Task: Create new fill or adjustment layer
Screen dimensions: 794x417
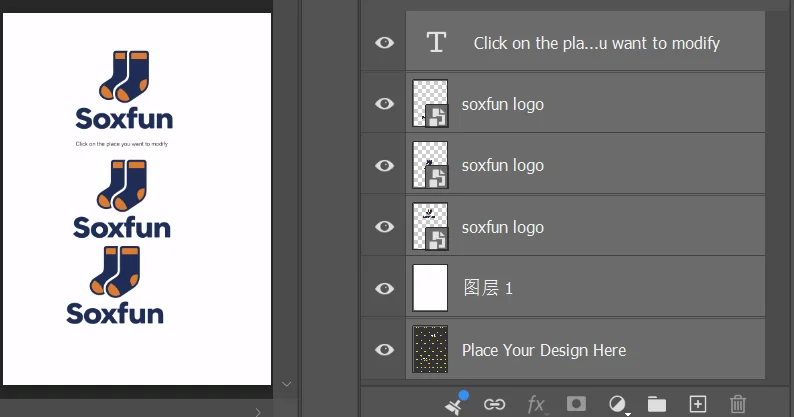Action: pyautogui.click(x=617, y=404)
